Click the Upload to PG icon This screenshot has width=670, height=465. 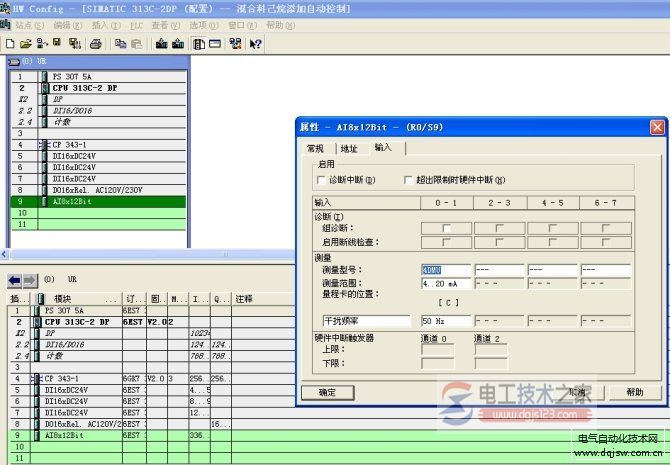178,44
